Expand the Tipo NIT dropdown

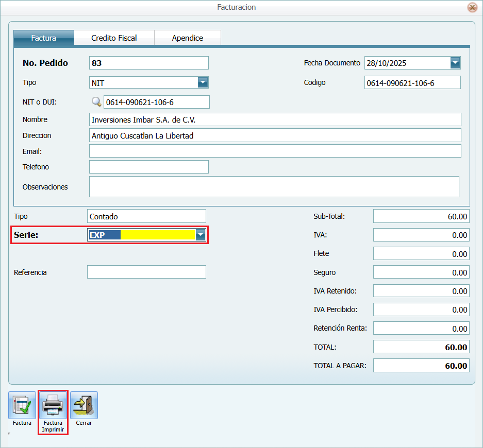(x=203, y=82)
